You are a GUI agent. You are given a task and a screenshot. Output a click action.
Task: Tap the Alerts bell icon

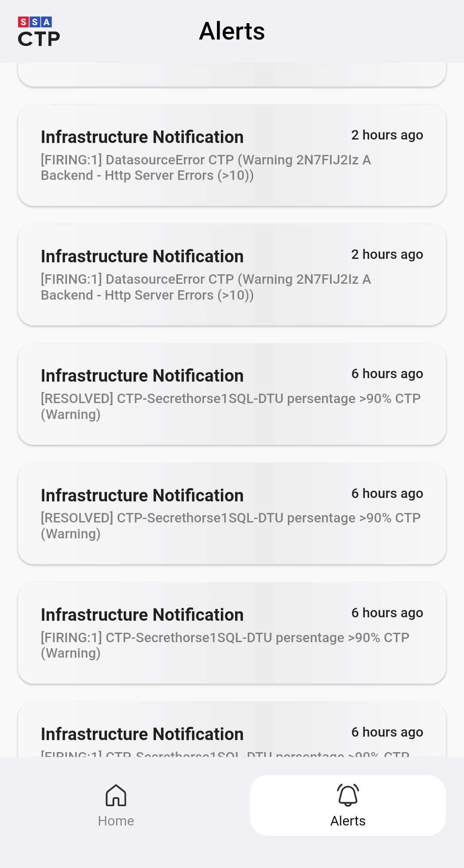pyautogui.click(x=348, y=795)
